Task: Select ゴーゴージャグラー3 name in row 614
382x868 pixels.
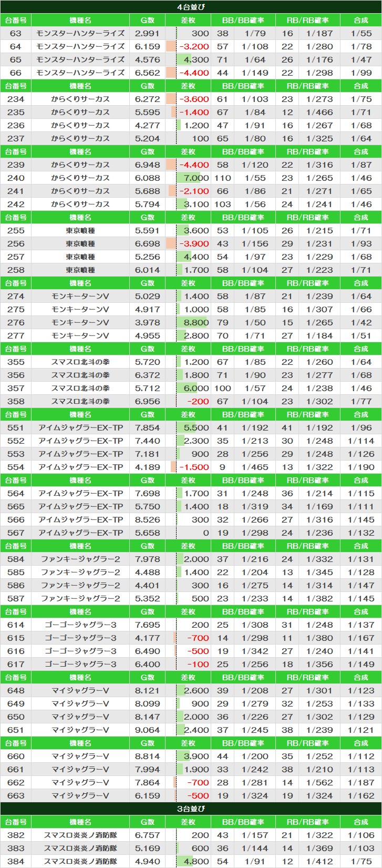Action: coord(80,625)
